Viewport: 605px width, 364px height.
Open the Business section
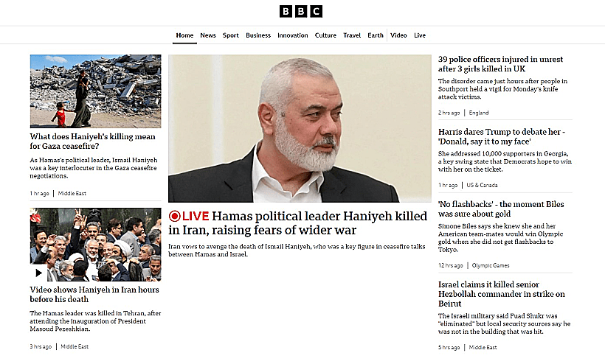click(x=258, y=35)
